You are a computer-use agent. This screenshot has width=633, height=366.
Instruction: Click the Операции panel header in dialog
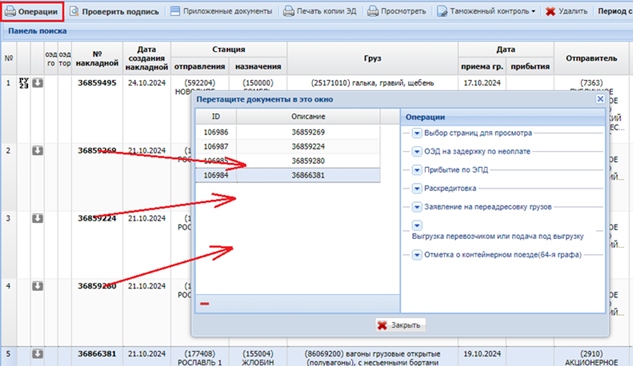click(x=503, y=117)
